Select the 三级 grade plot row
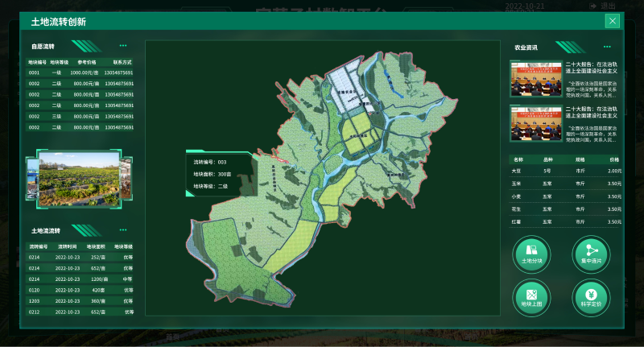Image resolution: width=644 pixels, height=347 pixels. (80, 116)
